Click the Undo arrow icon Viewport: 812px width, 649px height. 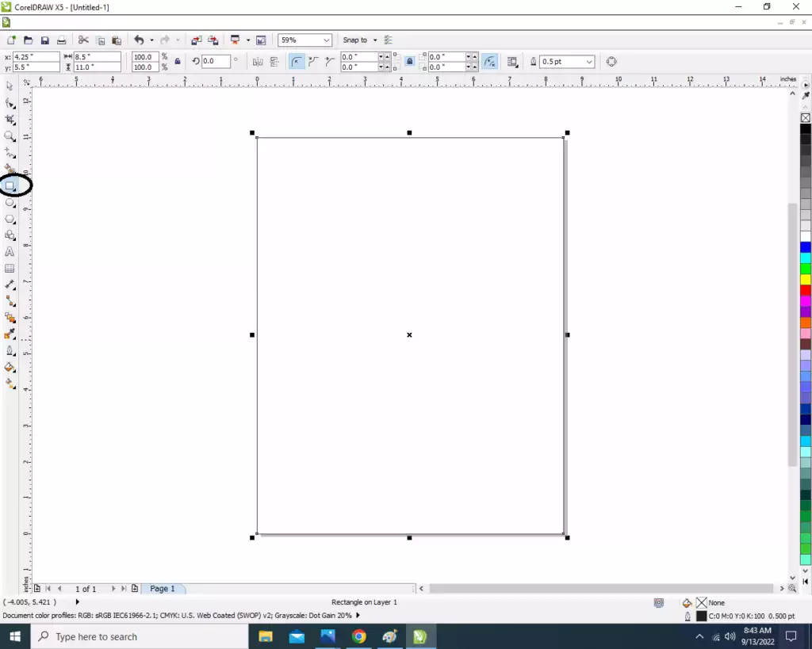click(139, 40)
